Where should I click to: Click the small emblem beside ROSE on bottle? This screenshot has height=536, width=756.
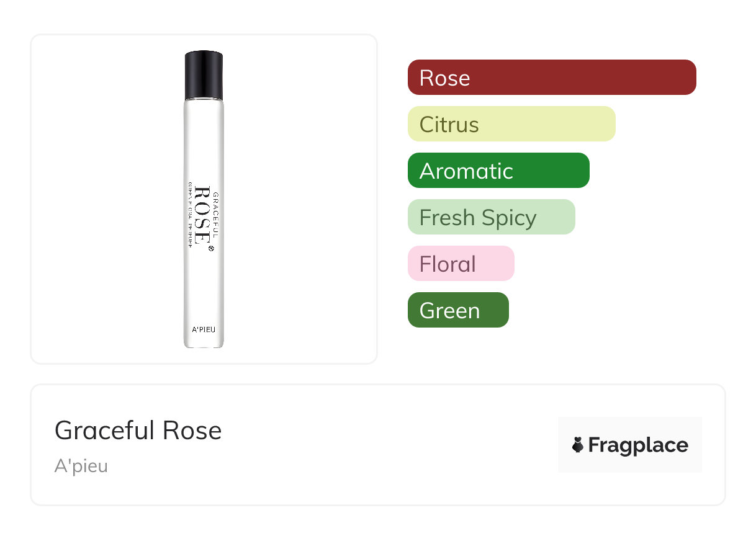(210, 249)
